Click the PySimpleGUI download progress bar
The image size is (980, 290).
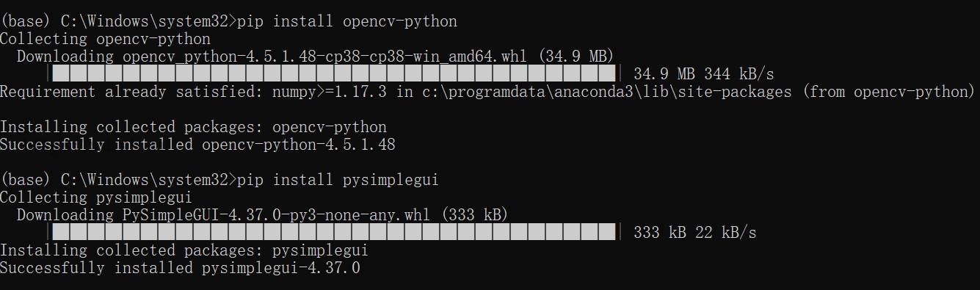(334, 232)
